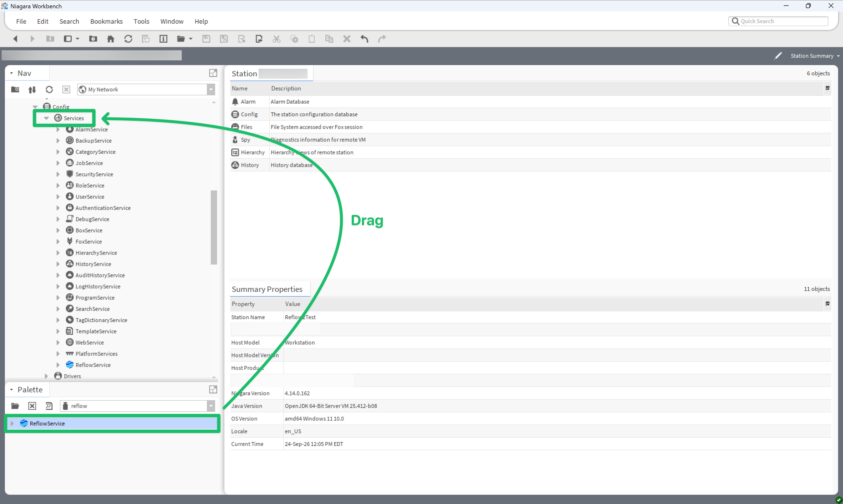Maximize the Palette panel with corner icon
The width and height of the screenshot is (843, 504).
click(x=213, y=390)
